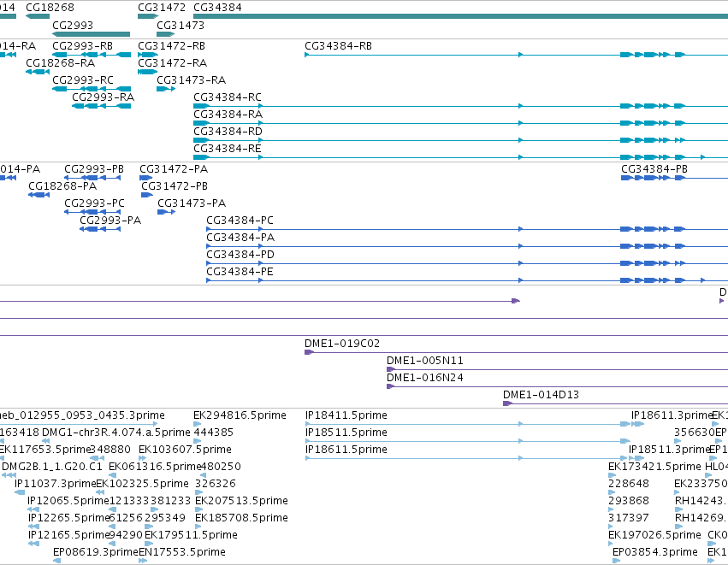Select EST EP03854.3prime
The width and height of the screenshot is (728, 565).
(x=655, y=553)
